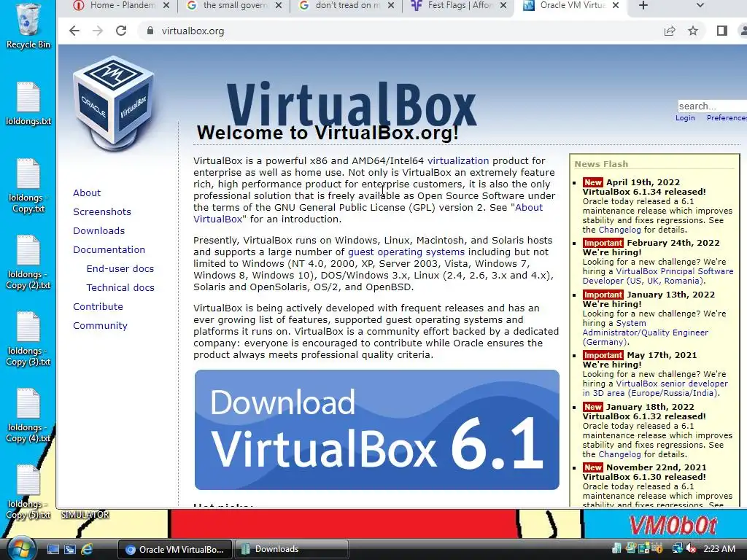Image resolution: width=747 pixels, height=560 pixels.
Task: Open the browser side panel icon
Action: point(721,31)
